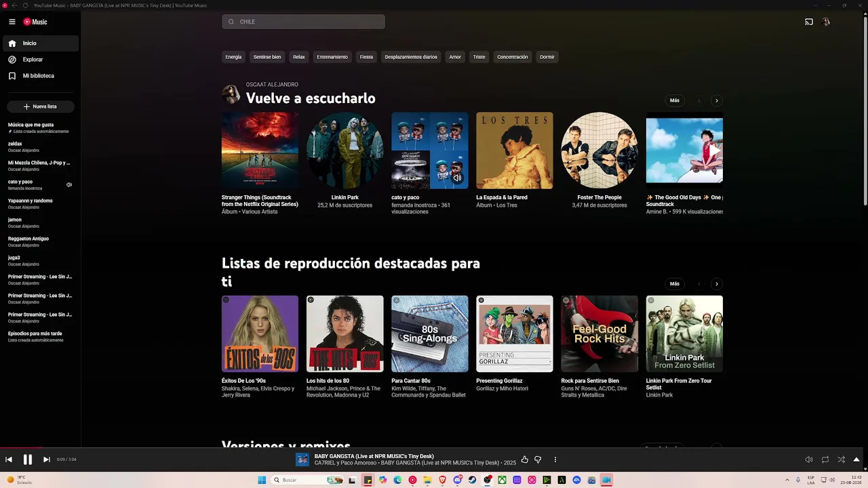This screenshot has width=868, height=488.
Task: Open Steam from the taskbar
Action: [x=472, y=480]
